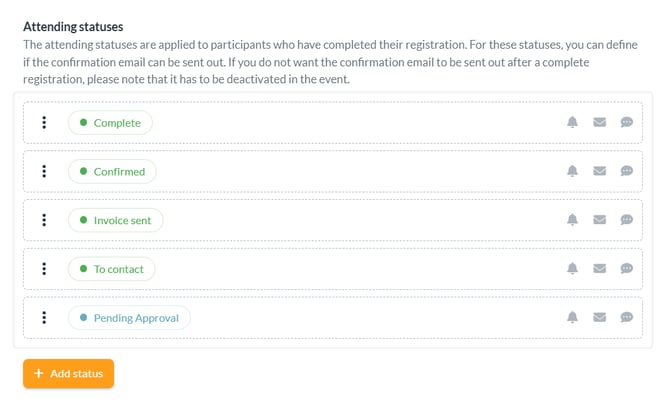Click the chat bubble icon for Confirmed status
This screenshot has width=670, height=401.
627,171
